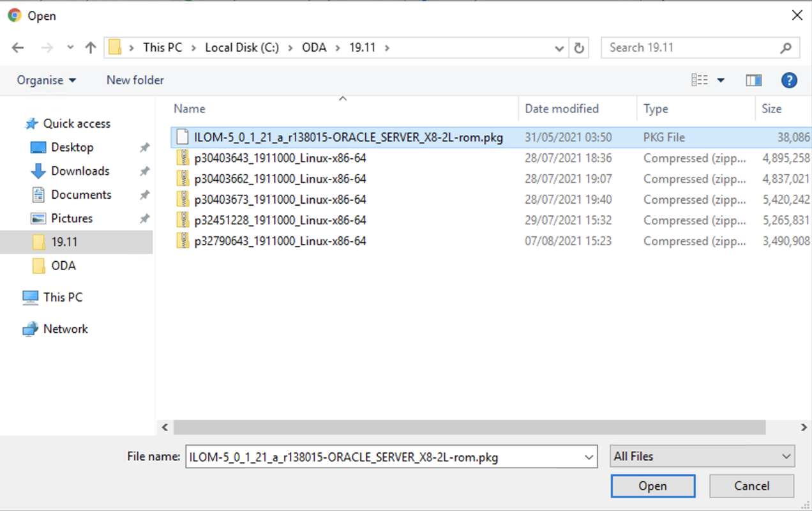Viewport: 812px width, 511px height.
Task: Open the Organise menu
Action: click(46, 80)
